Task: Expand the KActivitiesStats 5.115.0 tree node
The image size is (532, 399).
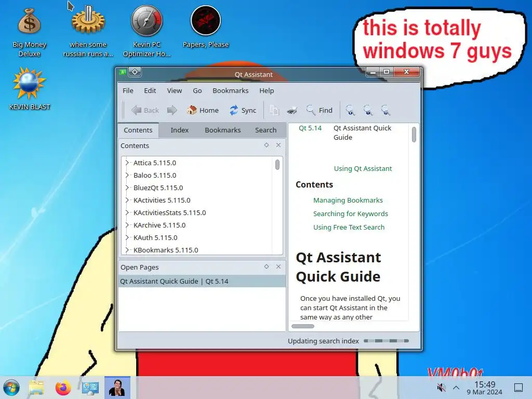Action: 127,212
